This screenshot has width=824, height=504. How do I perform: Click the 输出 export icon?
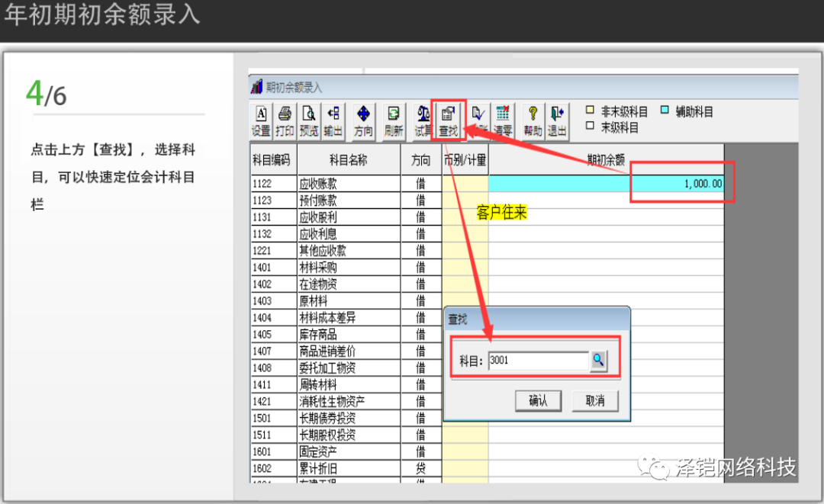coord(333,121)
